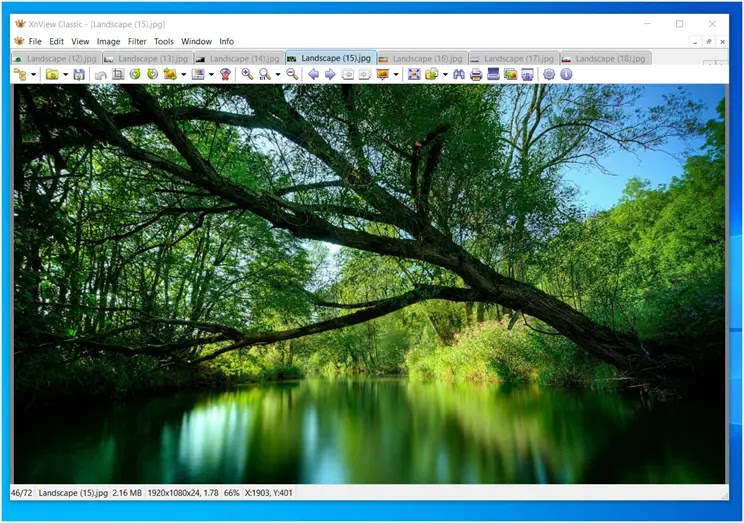This screenshot has height=523, width=744.
Task: Open the Filter menu
Action: coord(137,42)
